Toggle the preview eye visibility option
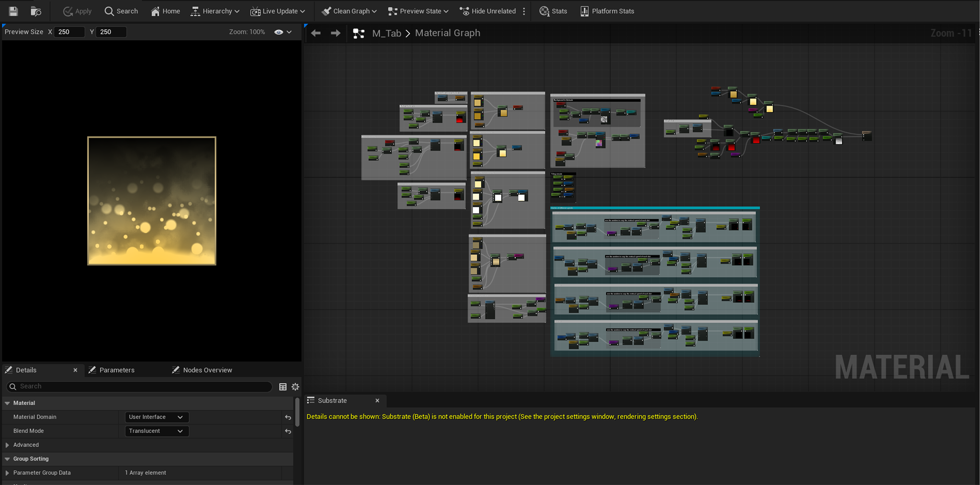Image resolution: width=980 pixels, height=485 pixels. pos(278,32)
